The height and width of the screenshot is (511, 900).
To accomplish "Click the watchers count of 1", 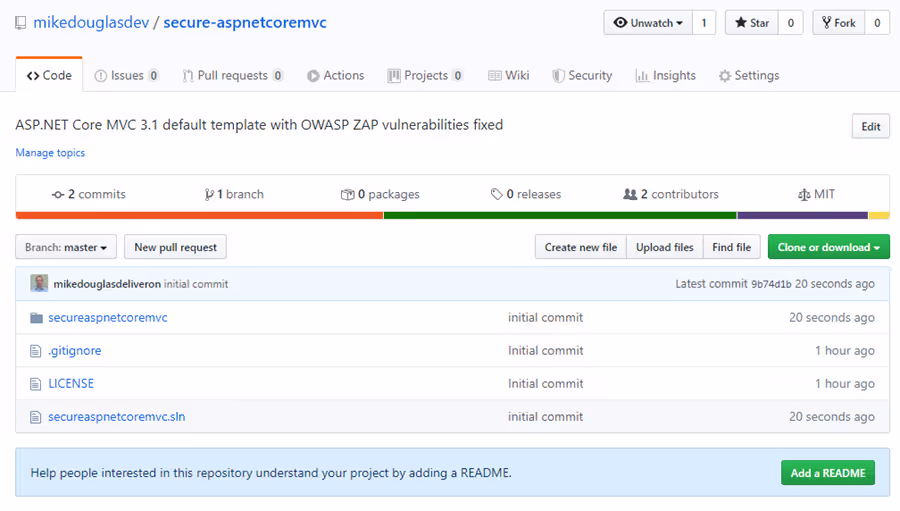I will click(704, 23).
